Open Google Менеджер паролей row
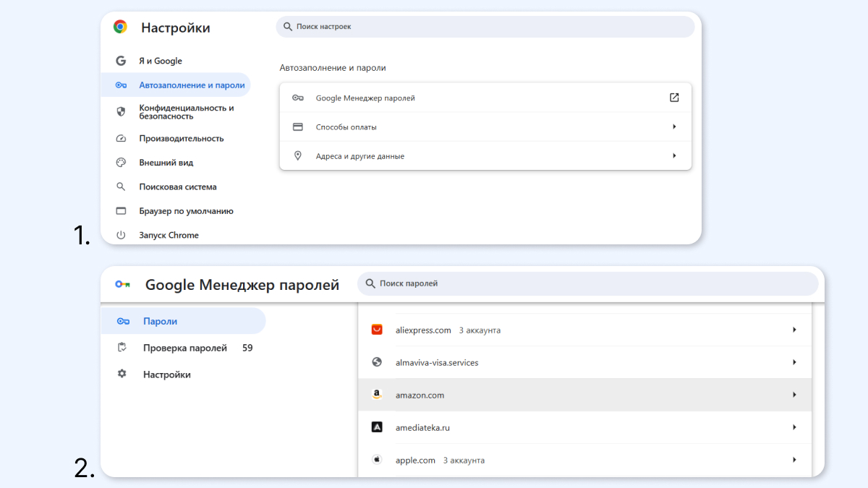 click(485, 98)
